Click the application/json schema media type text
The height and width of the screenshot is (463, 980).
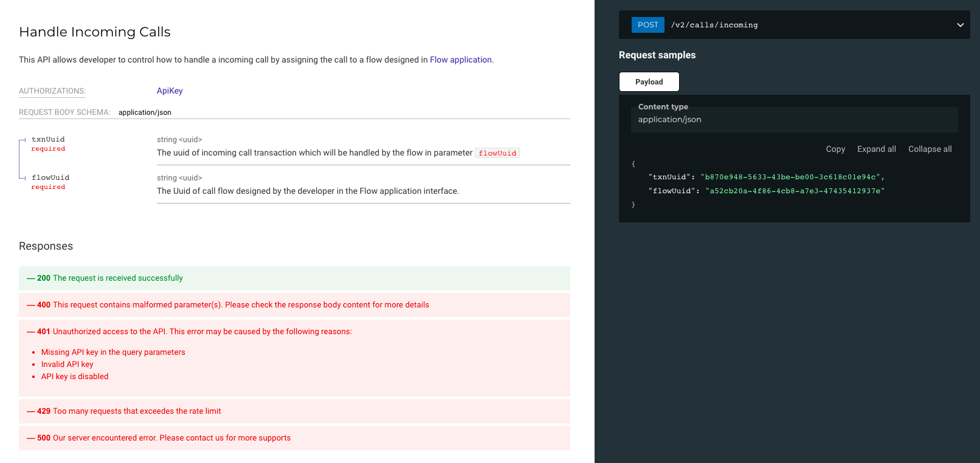point(145,112)
